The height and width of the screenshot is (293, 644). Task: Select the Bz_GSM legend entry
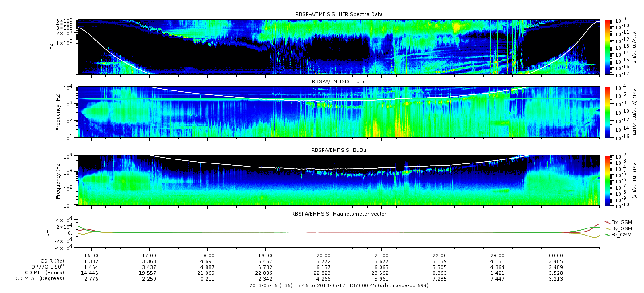(621, 235)
